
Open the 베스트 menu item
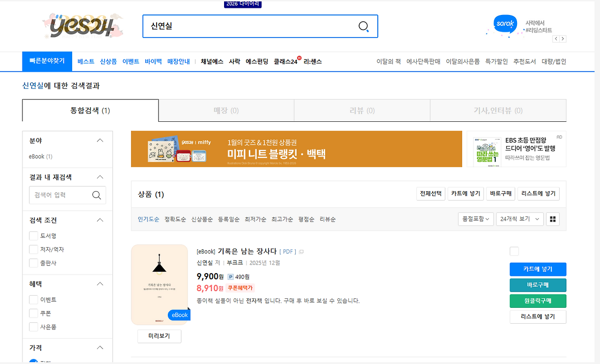pos(85,61)
